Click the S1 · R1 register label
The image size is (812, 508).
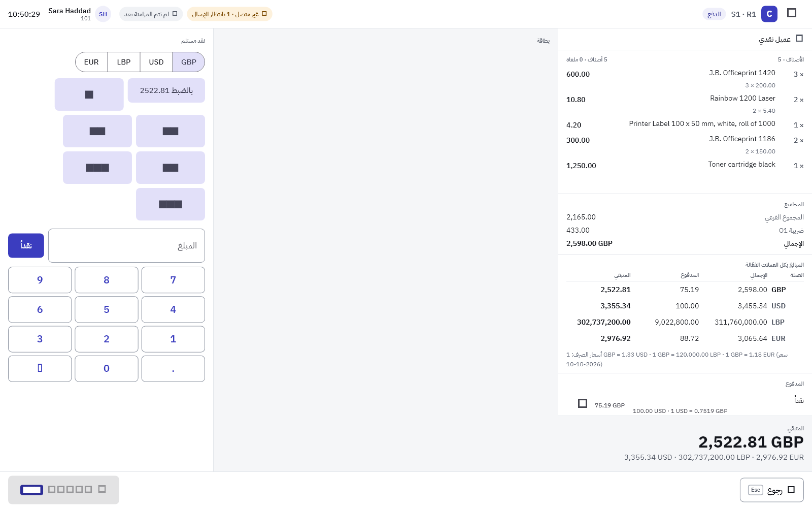point(743,14)
